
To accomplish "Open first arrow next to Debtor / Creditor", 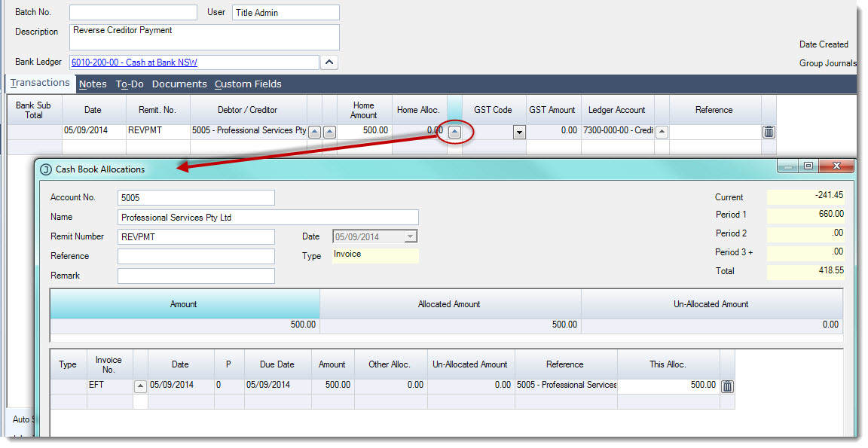I will pyautogui.click(x=314, y=132).
